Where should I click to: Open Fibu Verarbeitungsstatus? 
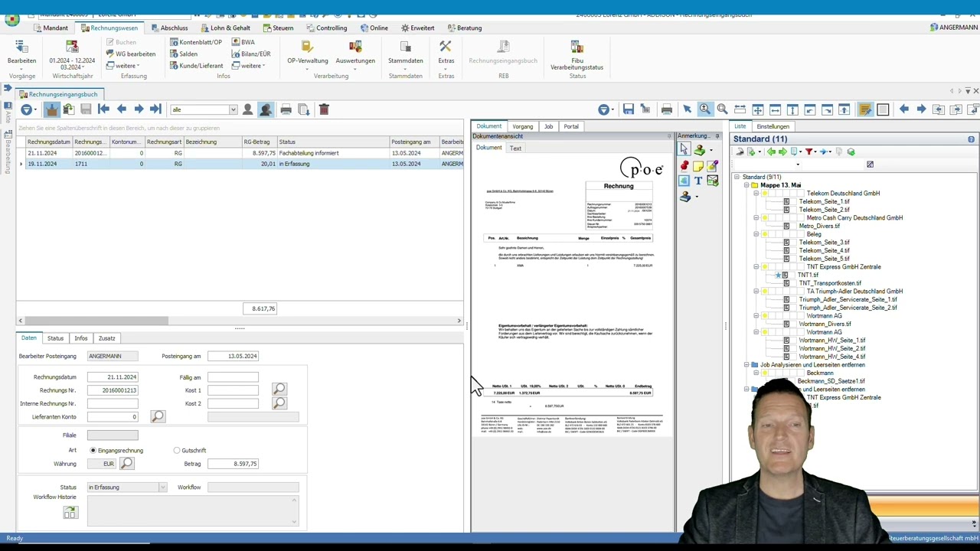pyautogui.click(x=577, y=55)
